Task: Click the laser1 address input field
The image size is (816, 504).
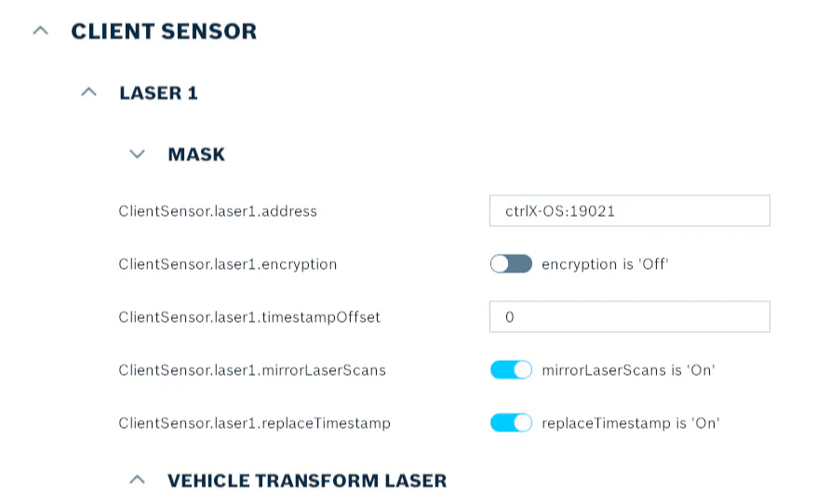Action: pyautogui.click(x=630, y=211)
